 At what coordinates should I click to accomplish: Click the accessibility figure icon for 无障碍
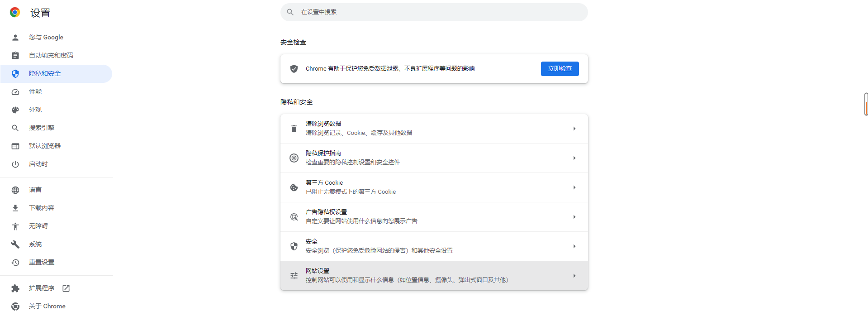pos(15,226)
